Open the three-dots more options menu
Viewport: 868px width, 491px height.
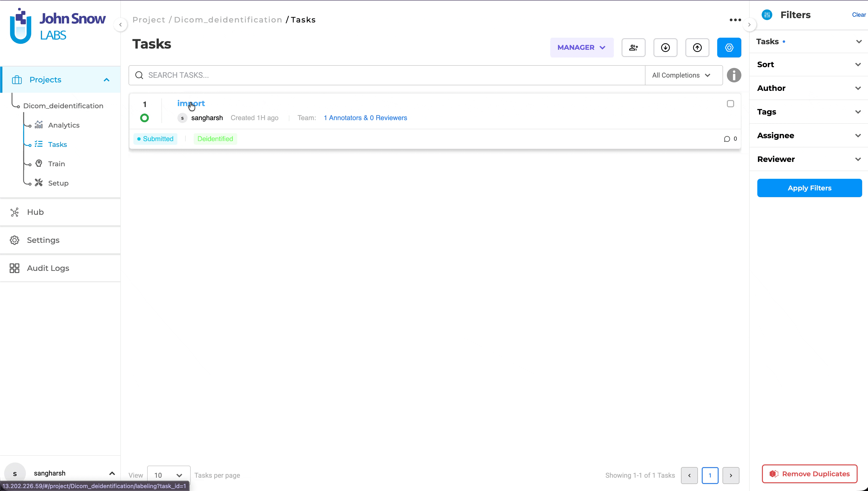[735, 20]
